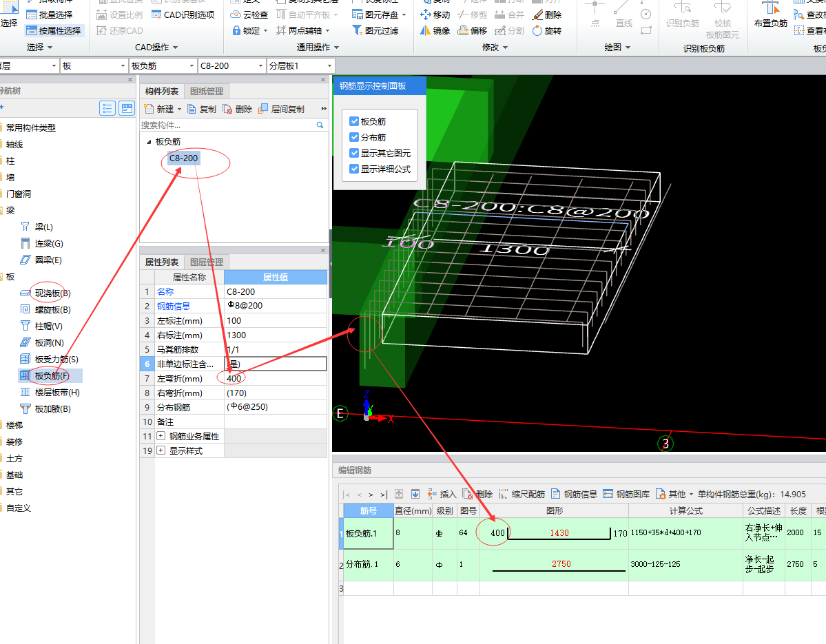Click the 旋转 rotate tool icon
826x644 pixels.
tap(537, 30)
